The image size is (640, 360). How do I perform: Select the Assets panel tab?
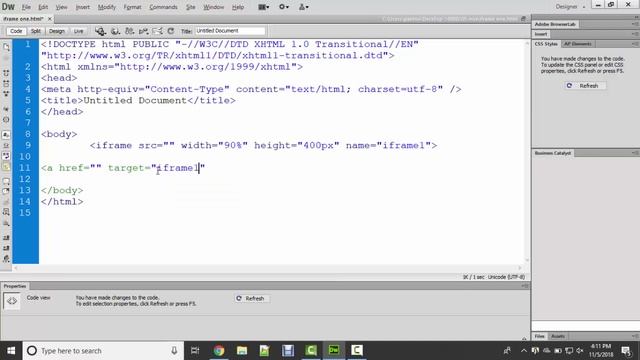[x=558, y=336]
